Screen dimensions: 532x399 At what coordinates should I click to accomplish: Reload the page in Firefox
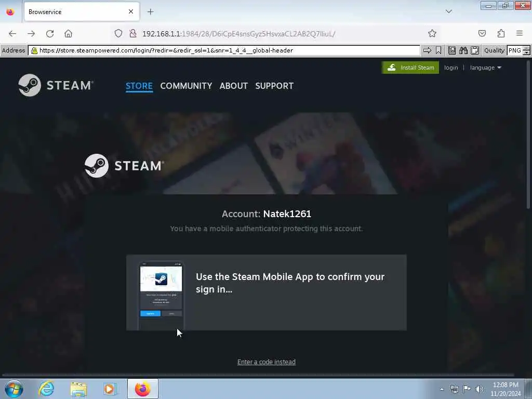point(50,34)
